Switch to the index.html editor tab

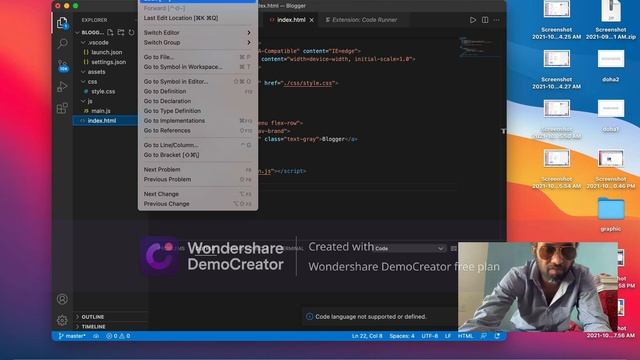coord(291,20)
